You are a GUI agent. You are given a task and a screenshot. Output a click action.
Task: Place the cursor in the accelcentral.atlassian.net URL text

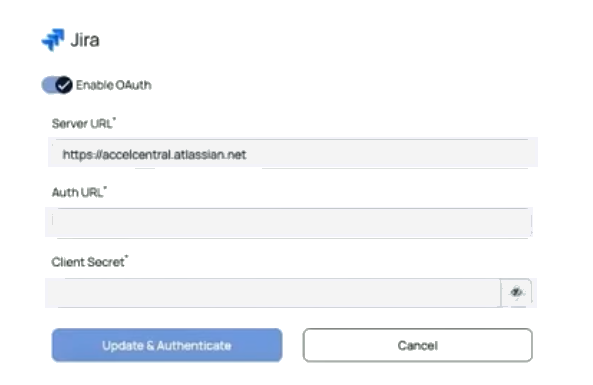pos(154,155)
